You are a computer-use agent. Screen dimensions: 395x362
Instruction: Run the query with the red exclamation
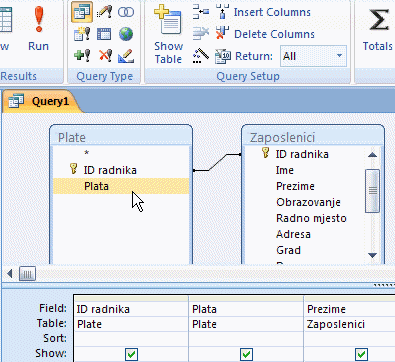click(x=38, y=27)
